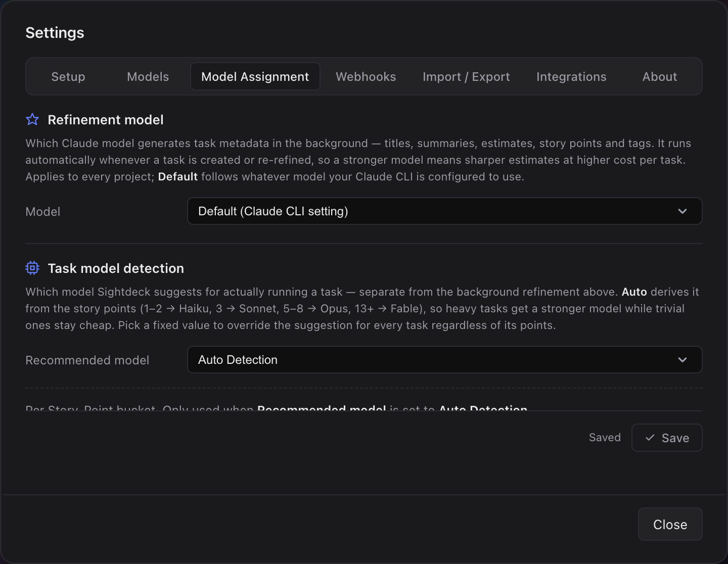Open the refinement Model dropdown
Screen dimensions: 728x564
coord(445,211)
